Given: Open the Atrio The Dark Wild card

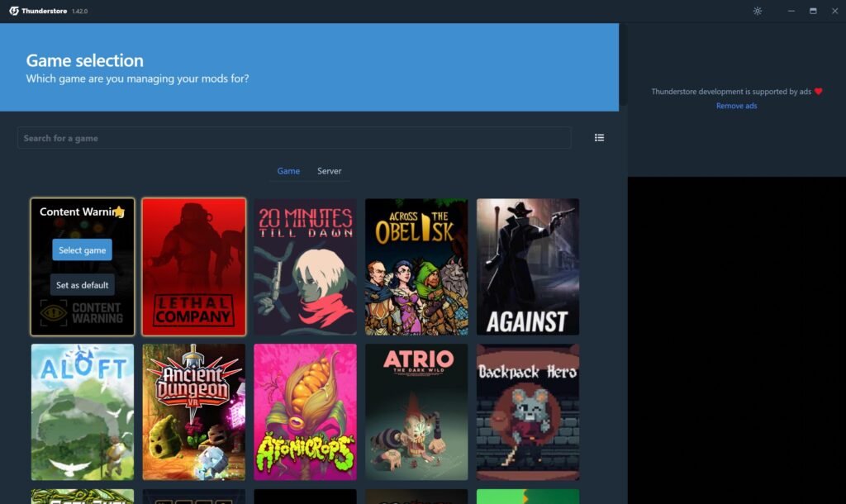Looking at the screenshot, I should (416, 412).
